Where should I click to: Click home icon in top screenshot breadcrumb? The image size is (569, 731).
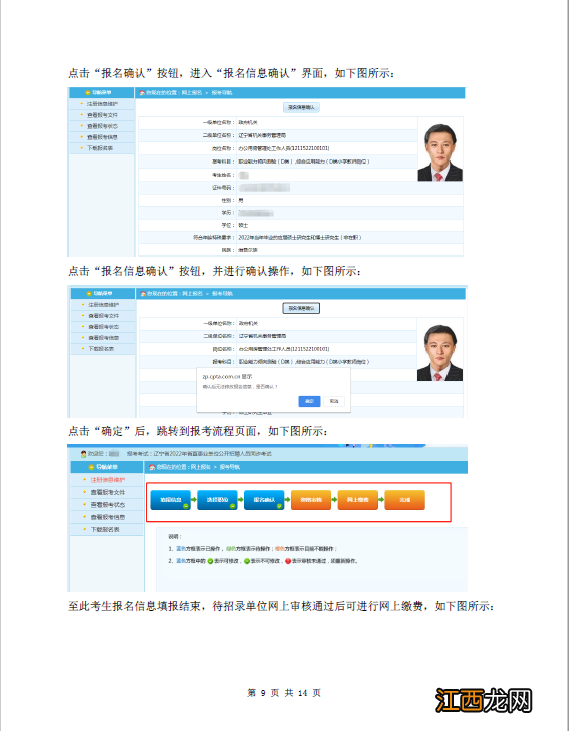142,93
